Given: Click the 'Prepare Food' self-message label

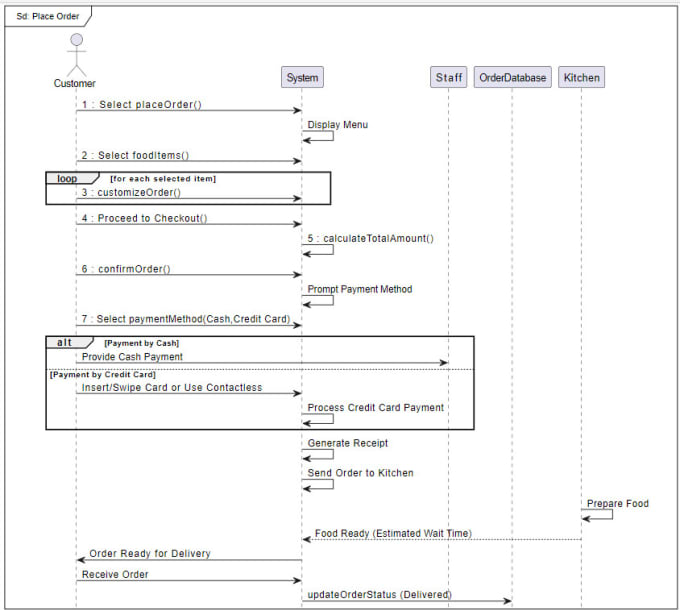Looking at the screenshot, I should pyautogui.click(x=618, y=504).
